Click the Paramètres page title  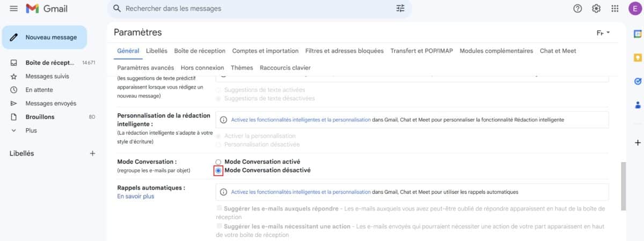coord(137,33)
